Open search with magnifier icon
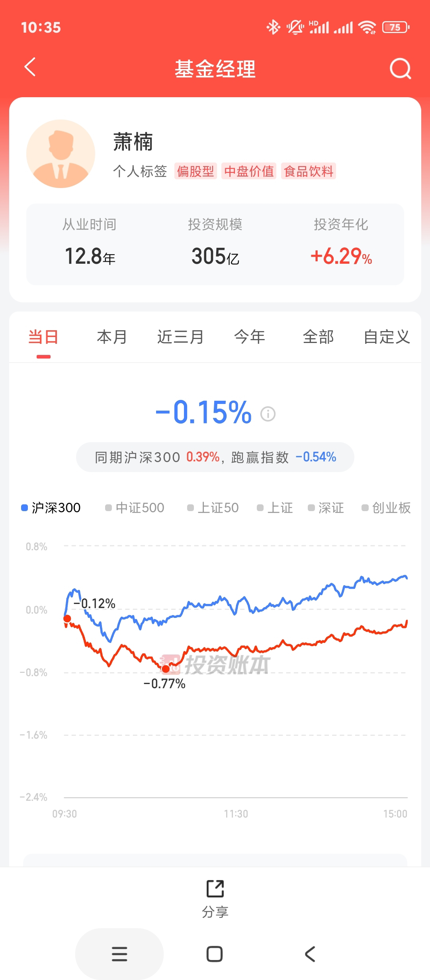Screen dimensions: 430x980 (400, 69)
